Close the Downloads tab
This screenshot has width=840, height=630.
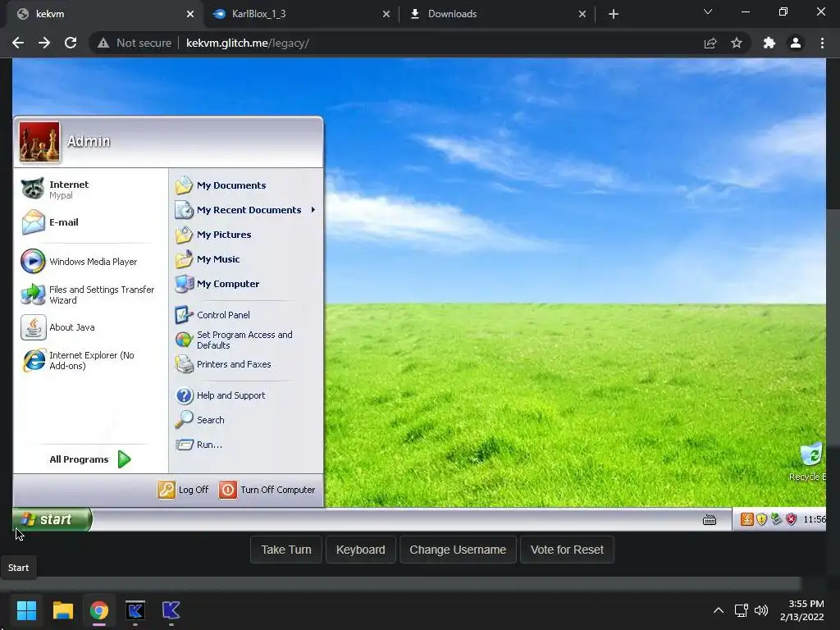tap(582, 14)
